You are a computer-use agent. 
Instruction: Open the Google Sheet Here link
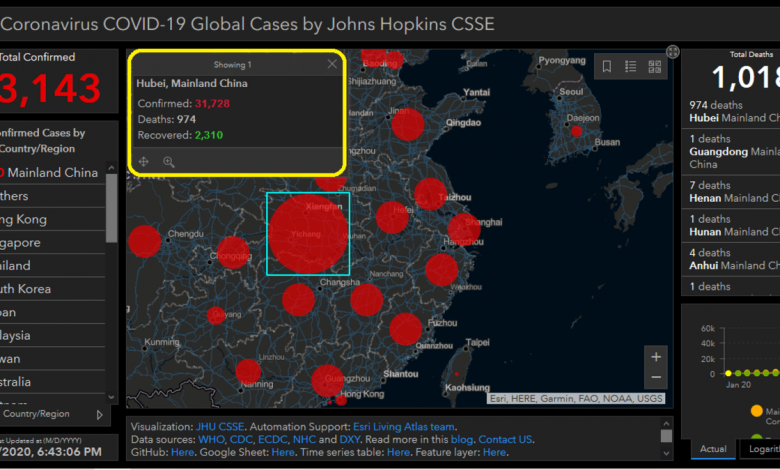click(283, 453)
